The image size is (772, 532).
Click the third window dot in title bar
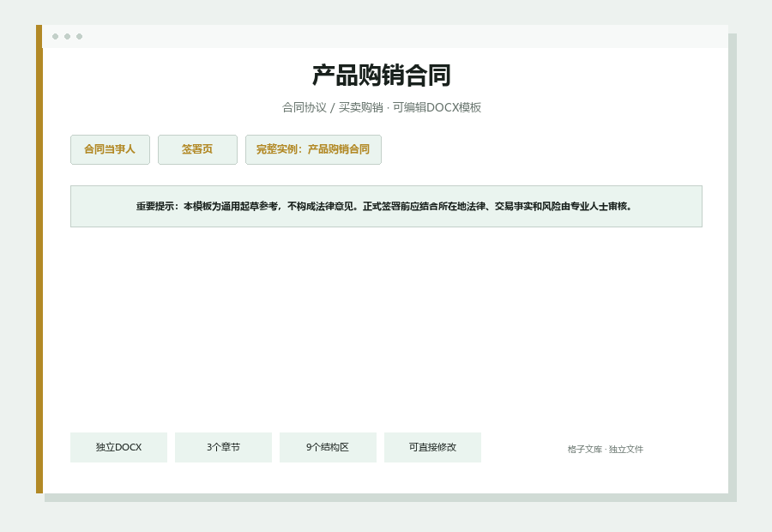point(79,36)
